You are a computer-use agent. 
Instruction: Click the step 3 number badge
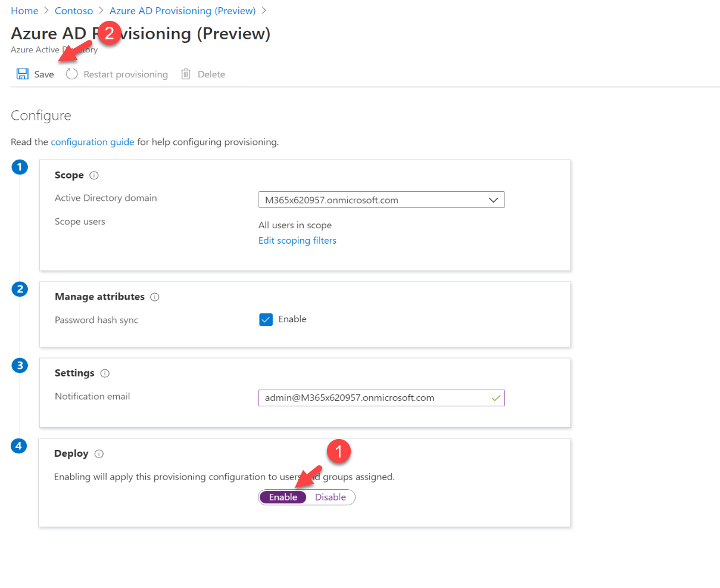click(x=19, y=365)
